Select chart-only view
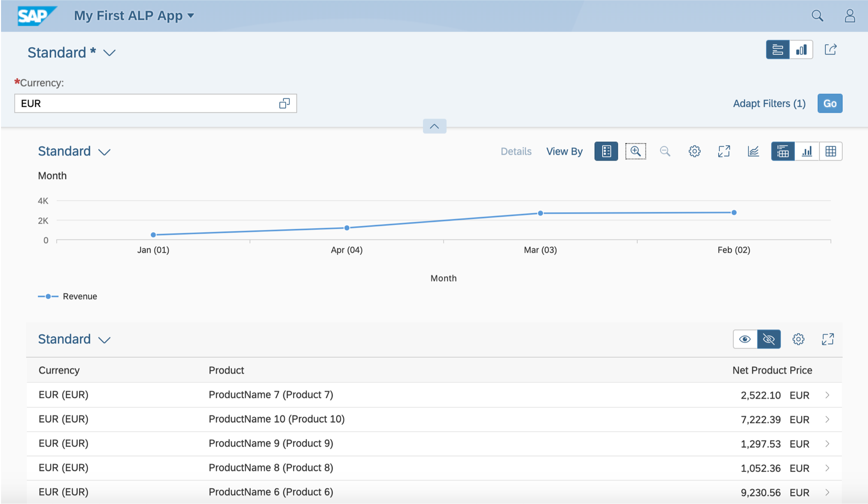 tap(807, 151)
